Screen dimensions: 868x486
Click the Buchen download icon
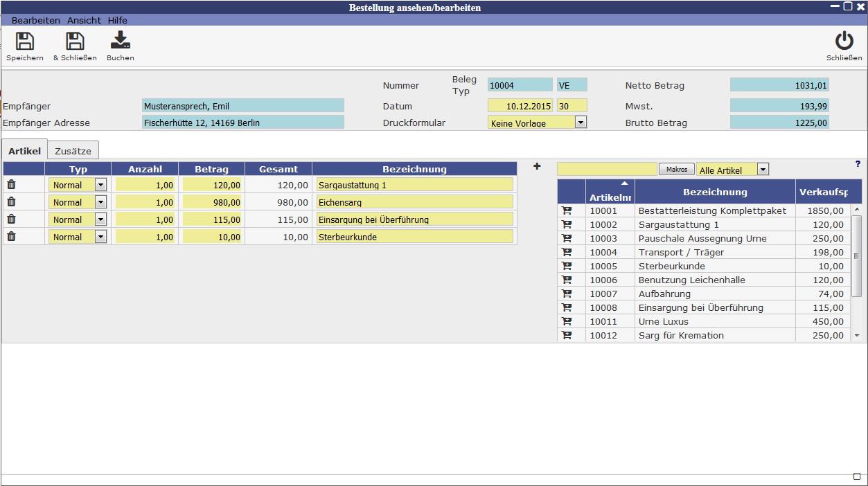[121, 42]
